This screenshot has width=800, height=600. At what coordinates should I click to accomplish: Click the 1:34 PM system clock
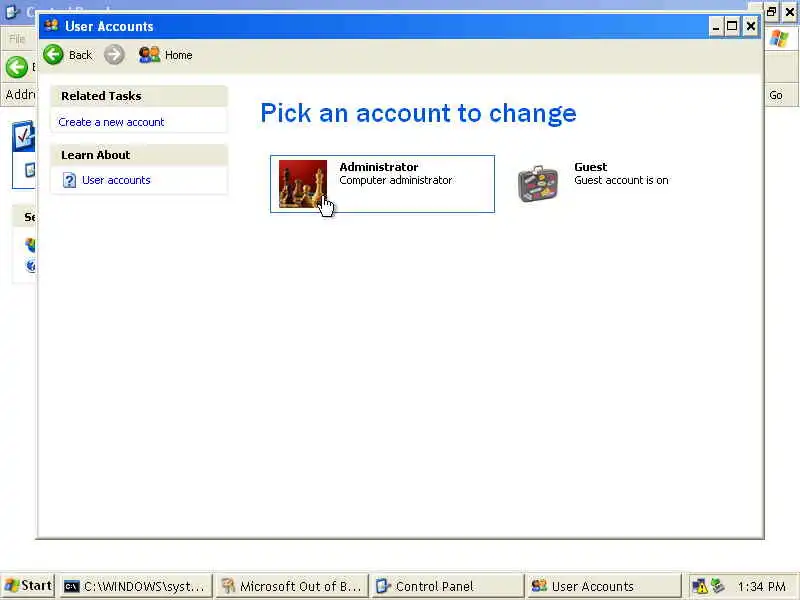tap(762, 587)
